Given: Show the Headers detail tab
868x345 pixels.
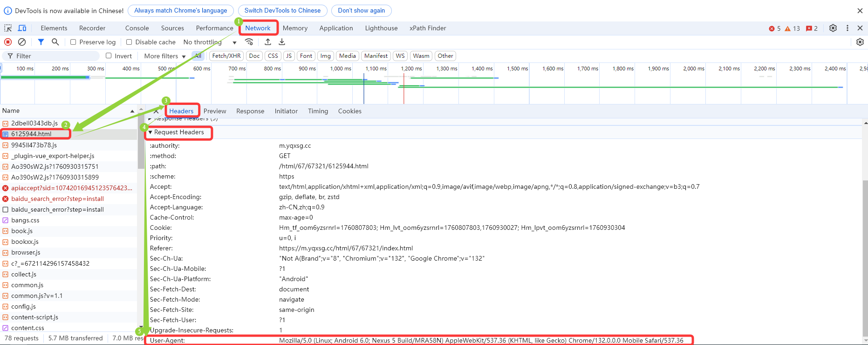Looking at the screenshot, I should (x=181, y=111).
